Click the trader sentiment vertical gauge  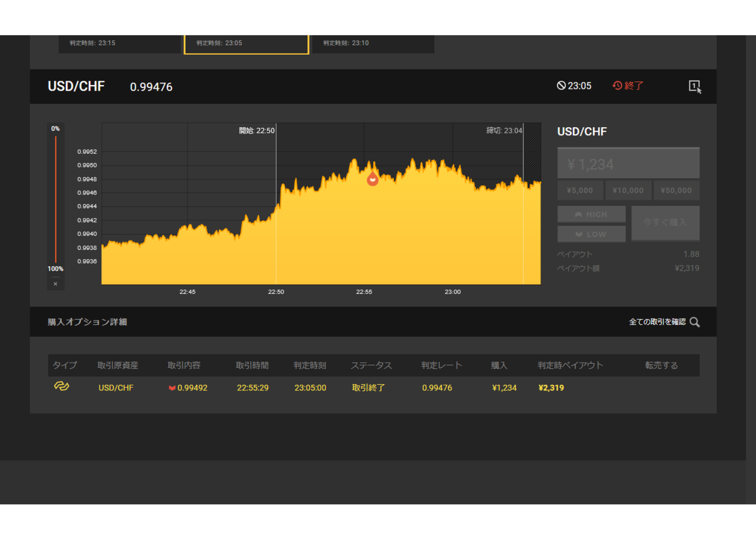[55, 198]
